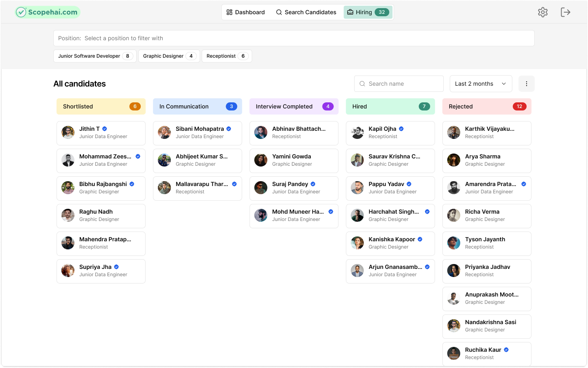Click verified badge next to Suraj Pandey
Viewport: 588px width, 368px height.
pos(313,184)
